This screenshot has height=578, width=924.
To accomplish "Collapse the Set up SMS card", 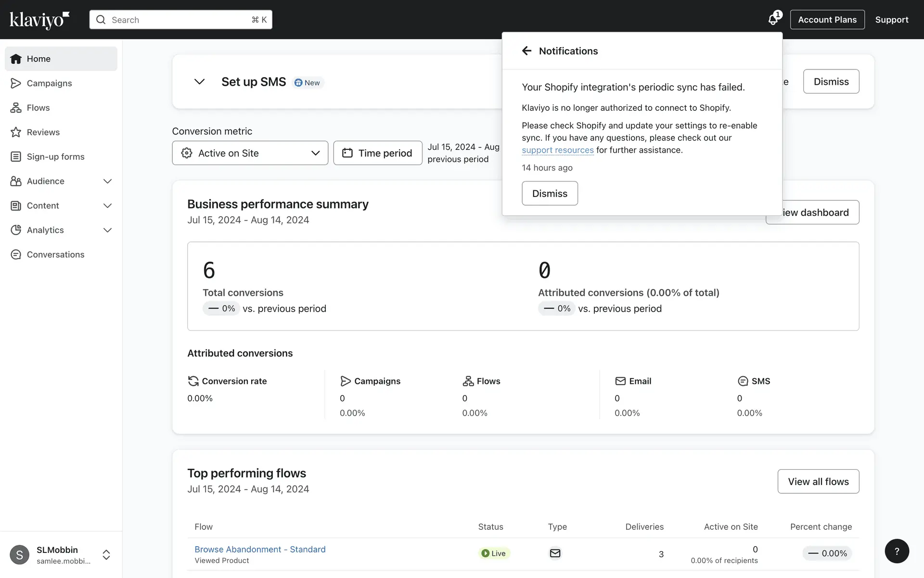I will (x=199, y=82).
